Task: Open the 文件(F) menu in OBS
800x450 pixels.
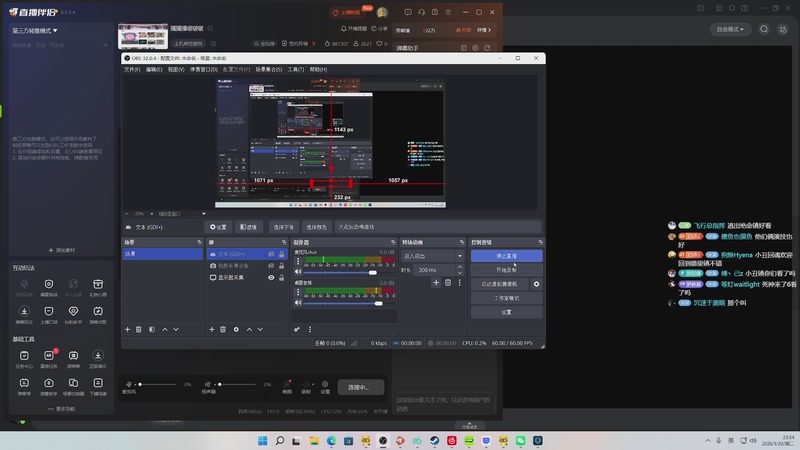Action: tap(132, 69)
